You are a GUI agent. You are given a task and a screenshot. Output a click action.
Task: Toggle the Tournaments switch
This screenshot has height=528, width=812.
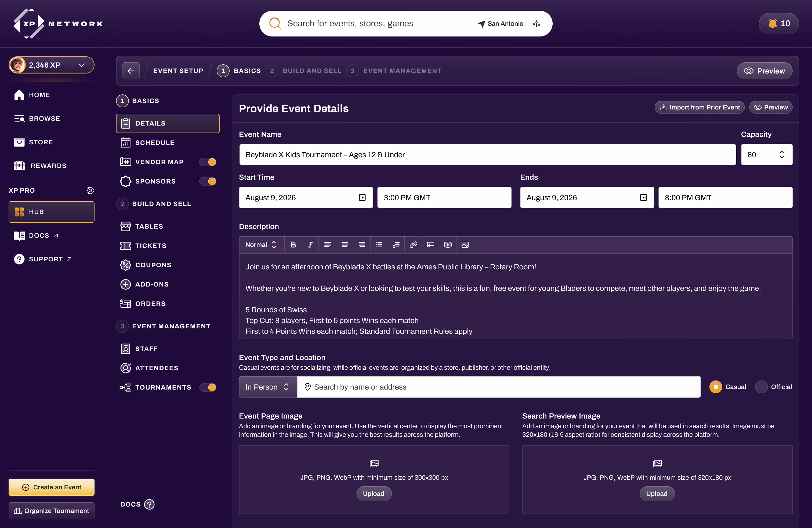[208, 387]
